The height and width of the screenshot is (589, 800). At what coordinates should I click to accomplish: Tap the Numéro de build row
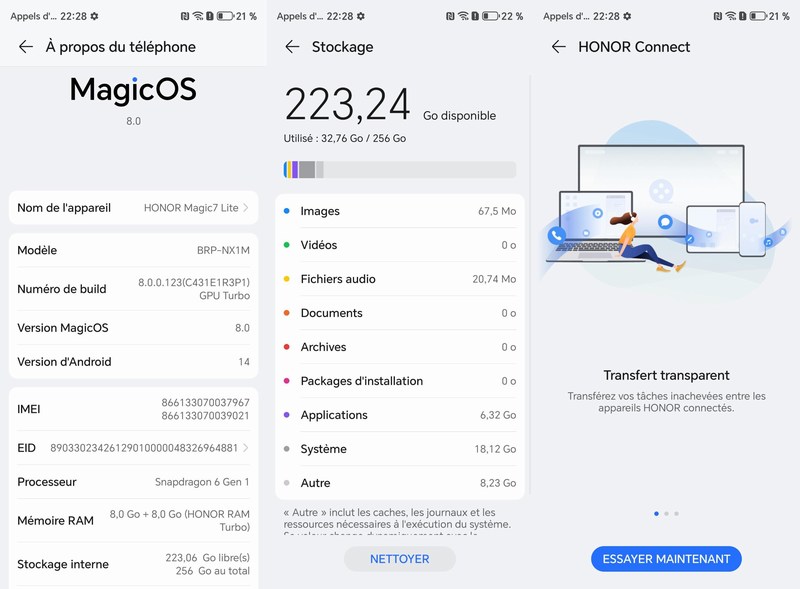point(134,289)
